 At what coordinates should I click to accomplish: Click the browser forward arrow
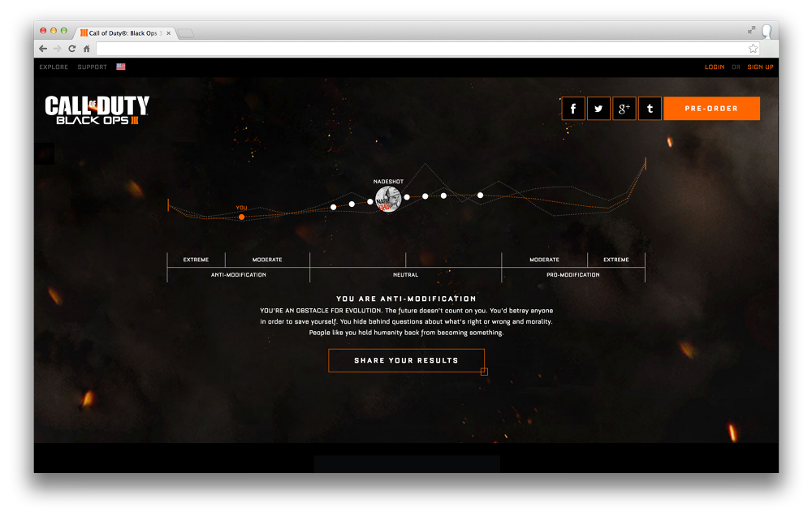click(58, 49)
